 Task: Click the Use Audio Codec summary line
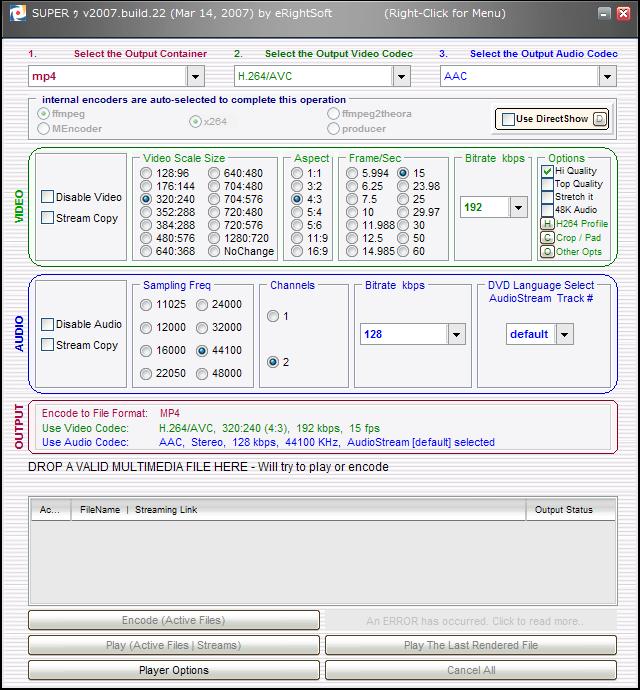pyautogui.click(x=268, y=442)
